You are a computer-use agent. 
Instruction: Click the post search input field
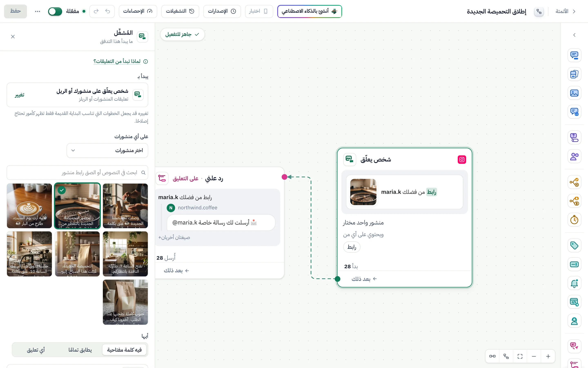77,173
